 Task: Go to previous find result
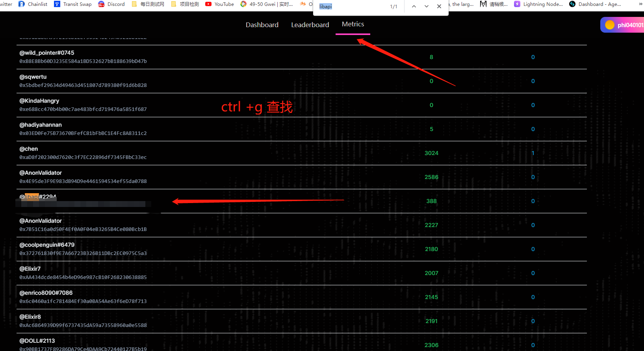414,6
